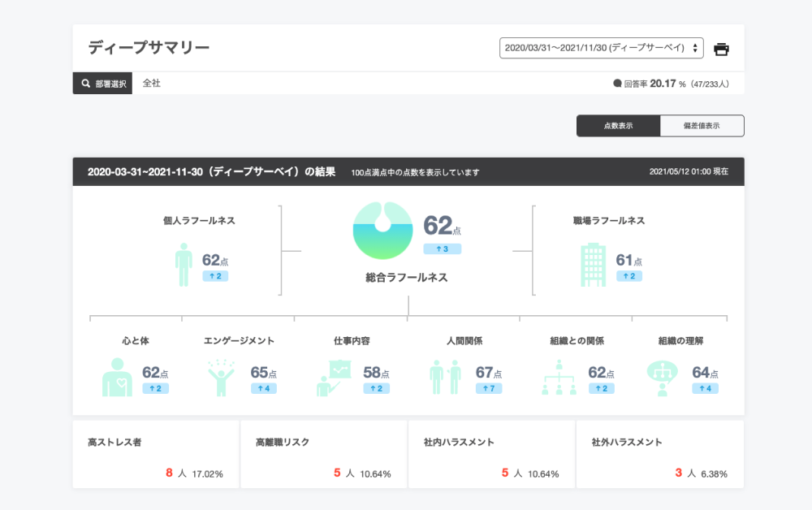812x510 pixels.
Task: Click the 職場ラフールネス heading
Action: (x=609, y=221)
